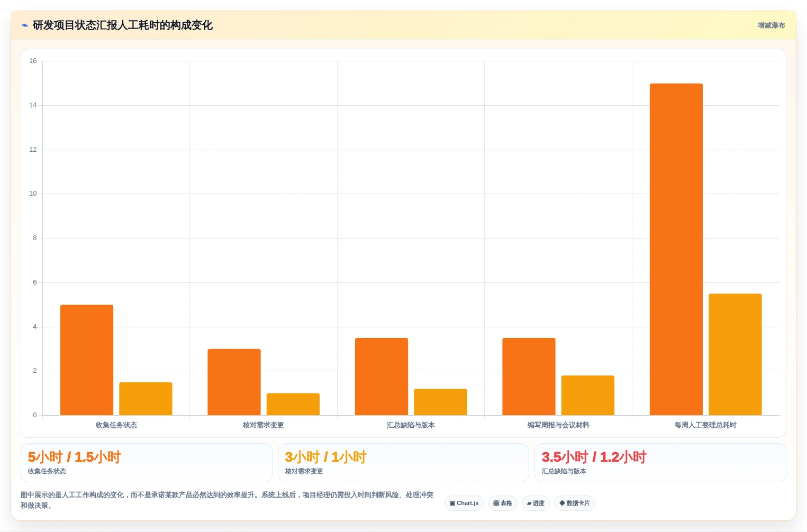Screen dimensions: 807x532
Task: Click the orange bar for 收集任务状态
Action: pyautogui.click(x=87, y=360)
